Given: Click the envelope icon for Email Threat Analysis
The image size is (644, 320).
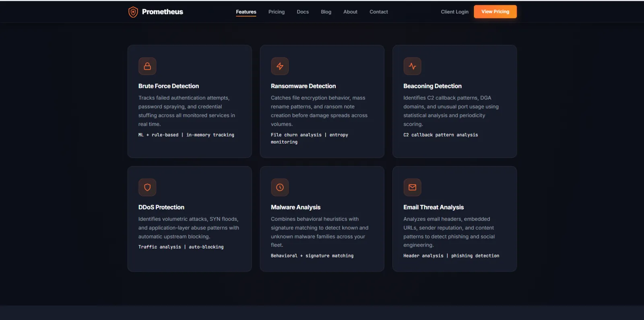Looking at the screenshot, I should [412, 187].
